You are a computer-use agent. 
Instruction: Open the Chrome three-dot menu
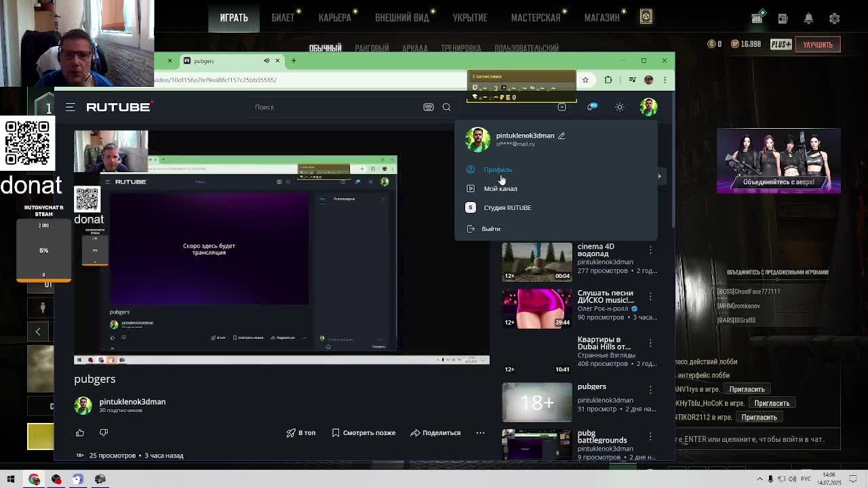(x=665, y=80)
